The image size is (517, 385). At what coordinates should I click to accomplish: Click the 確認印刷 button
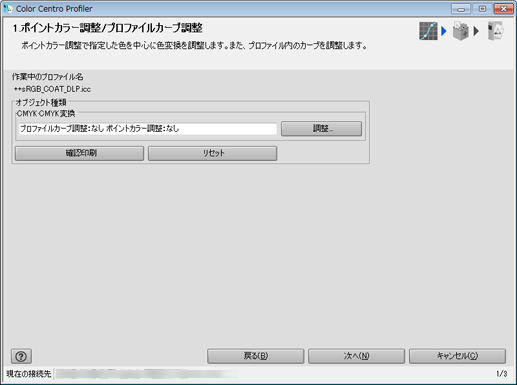point(79,153)
